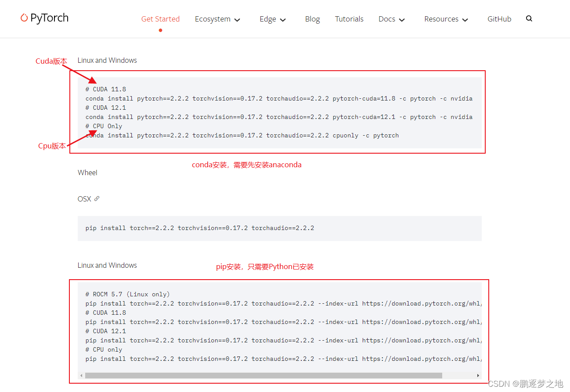Click the conda install line with pytorch-cuda=12.1
Image resolution: width=570 pixels, height=392 pixels.
pos(279,117)
